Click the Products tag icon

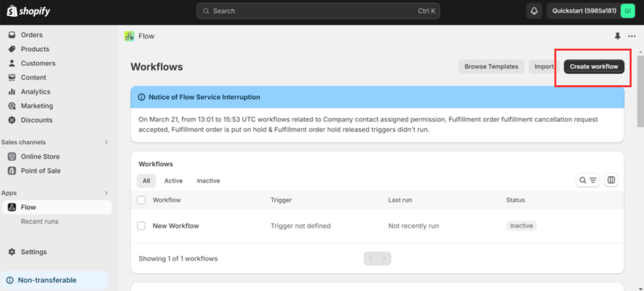pyautogui.click(x=12, y=49)
